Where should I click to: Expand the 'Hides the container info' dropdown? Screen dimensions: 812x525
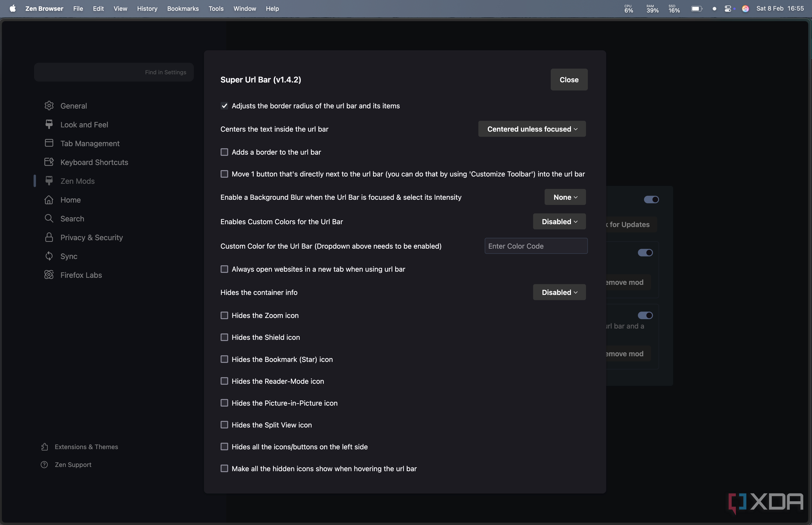[559, 292]
